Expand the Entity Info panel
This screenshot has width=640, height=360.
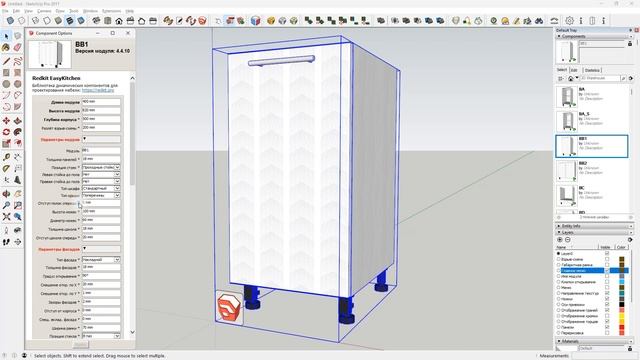pos(559,226)
